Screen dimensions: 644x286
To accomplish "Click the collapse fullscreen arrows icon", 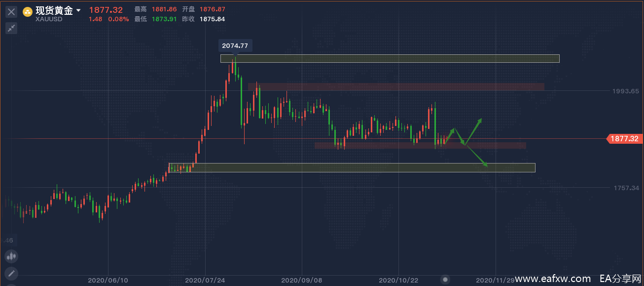I will click(x=11, y=28).
